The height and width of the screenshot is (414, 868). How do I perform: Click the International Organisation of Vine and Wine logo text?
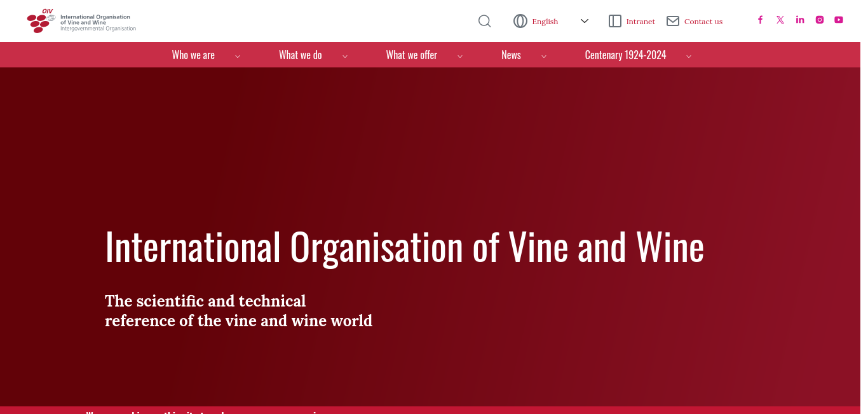pos(98,23)
